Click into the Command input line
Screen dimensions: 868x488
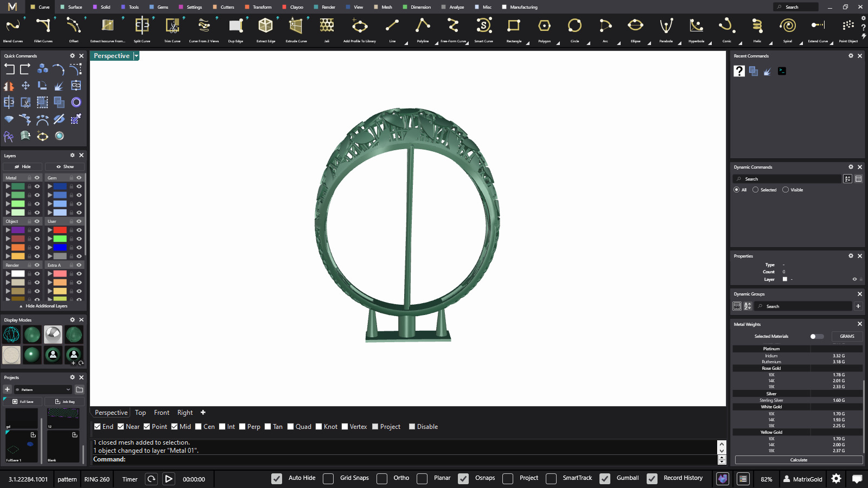click(x=404, y=459)
